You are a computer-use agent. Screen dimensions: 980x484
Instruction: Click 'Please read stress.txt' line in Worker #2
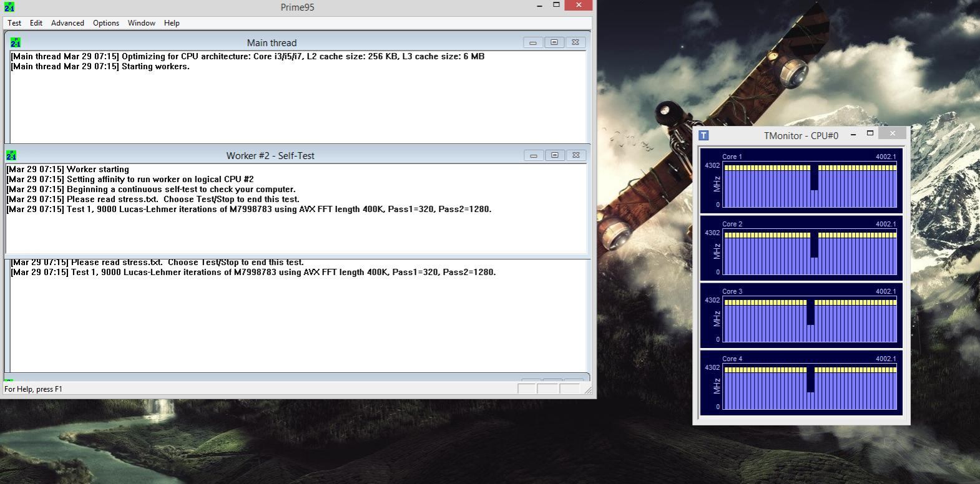pyautogui.click(x=153, y=199)
